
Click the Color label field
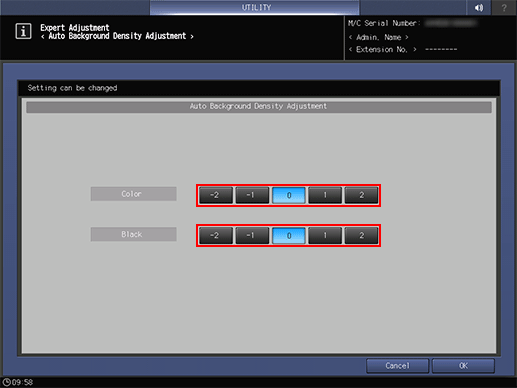[x=133, y=194]
